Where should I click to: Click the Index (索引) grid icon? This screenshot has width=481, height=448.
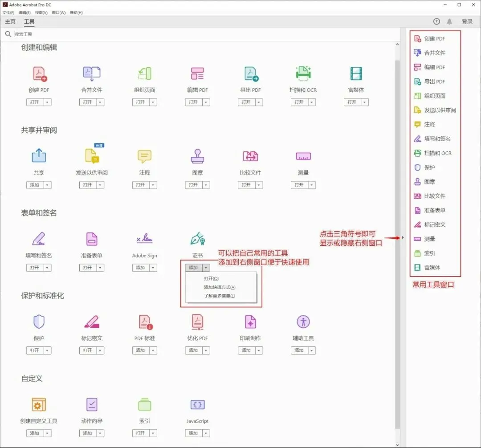tap(144, 404)
